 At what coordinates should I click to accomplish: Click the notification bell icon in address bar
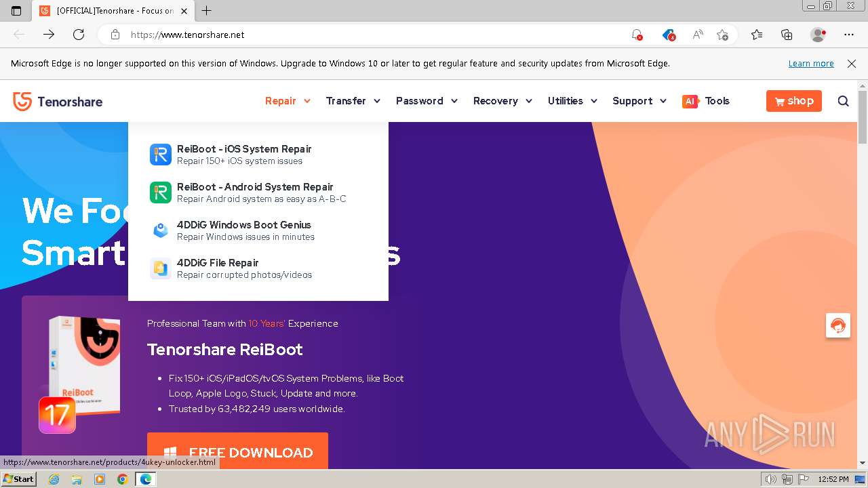tap(637, 35)
